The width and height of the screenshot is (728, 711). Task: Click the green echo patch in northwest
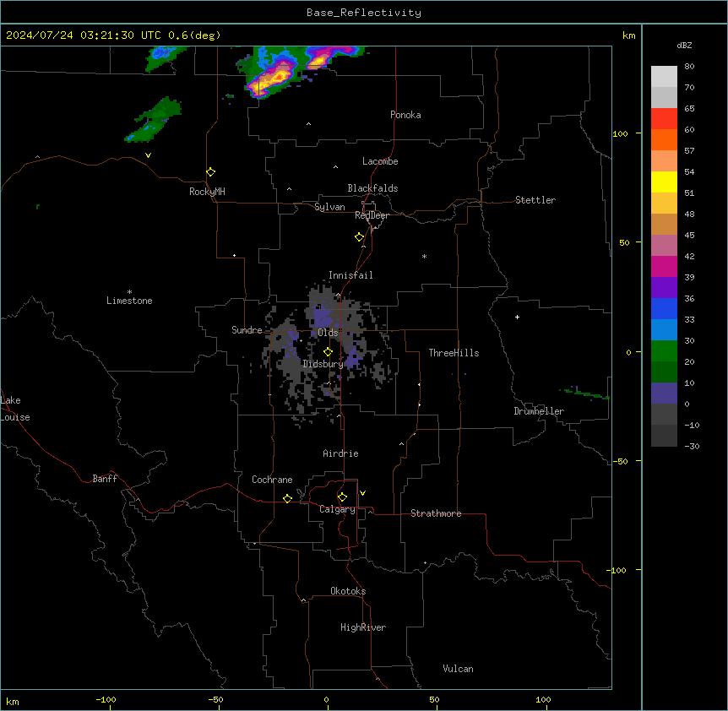[x=153, y=120]
